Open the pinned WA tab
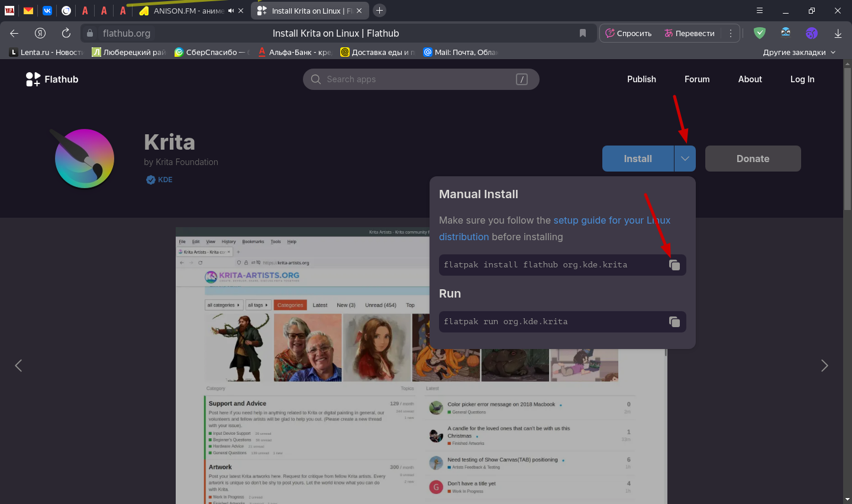Image resolution: width=852 pixels, height=504 pixels. tap(9, 11)
